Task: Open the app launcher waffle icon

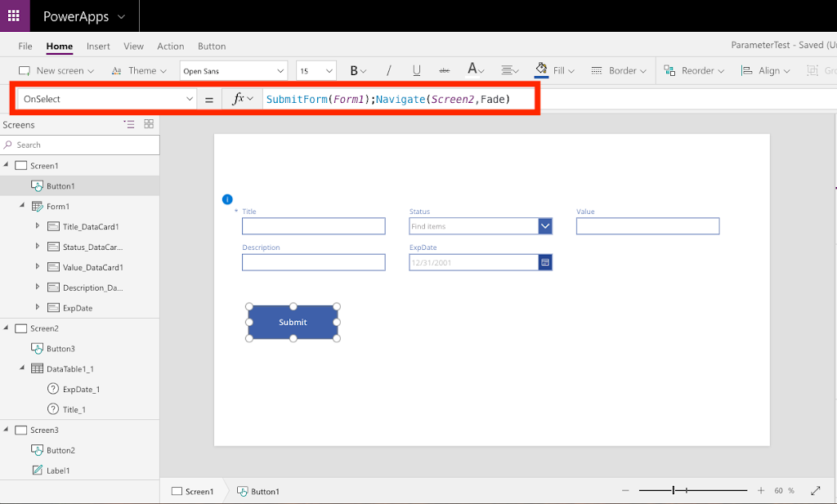Action: [x=14, y=16]
